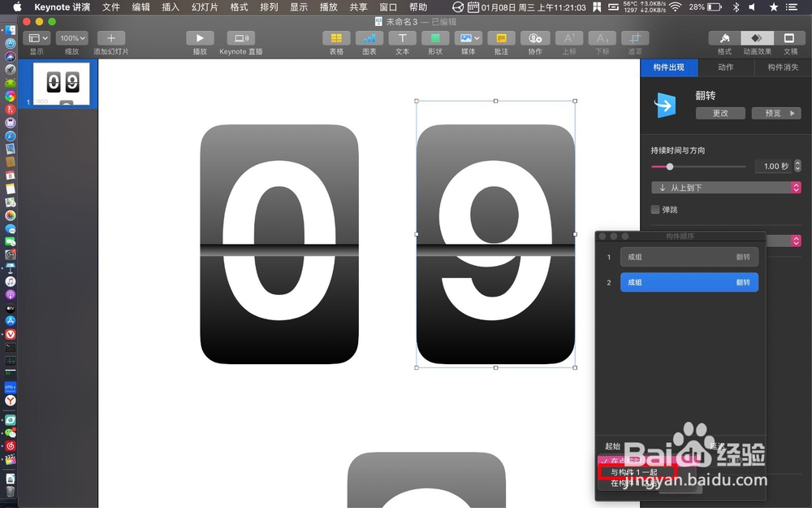Click the duration stepper arrows
The image size is (812, 508).
(x=797, y=167)
